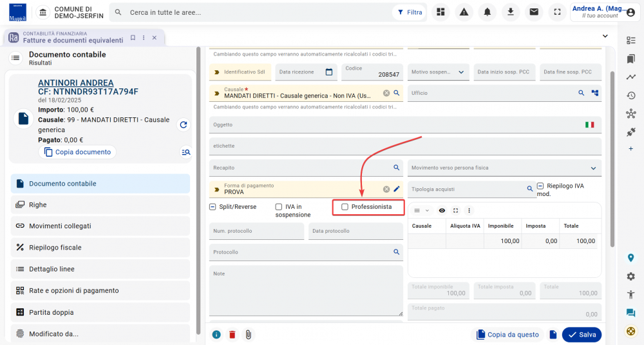Click the Note text area
The height and width of the screenshot is (345, 644).
[x=306, y=291]
